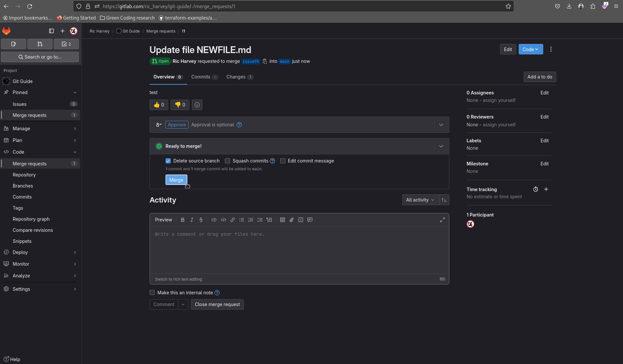
Task: Add a checklist in comment editor
Action: (x=260, y=220)
